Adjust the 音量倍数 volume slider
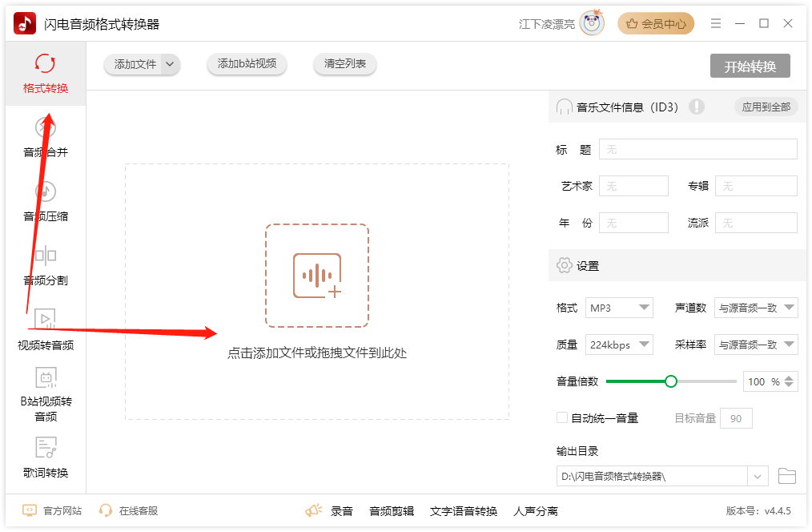 [670, 381]
